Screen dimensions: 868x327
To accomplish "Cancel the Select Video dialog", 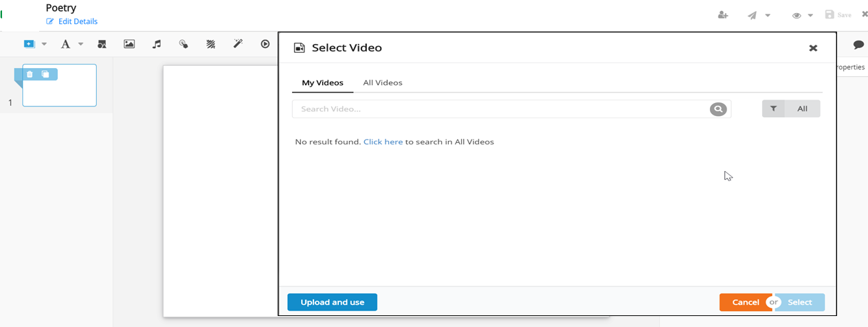I will click(x=745, y=302).
